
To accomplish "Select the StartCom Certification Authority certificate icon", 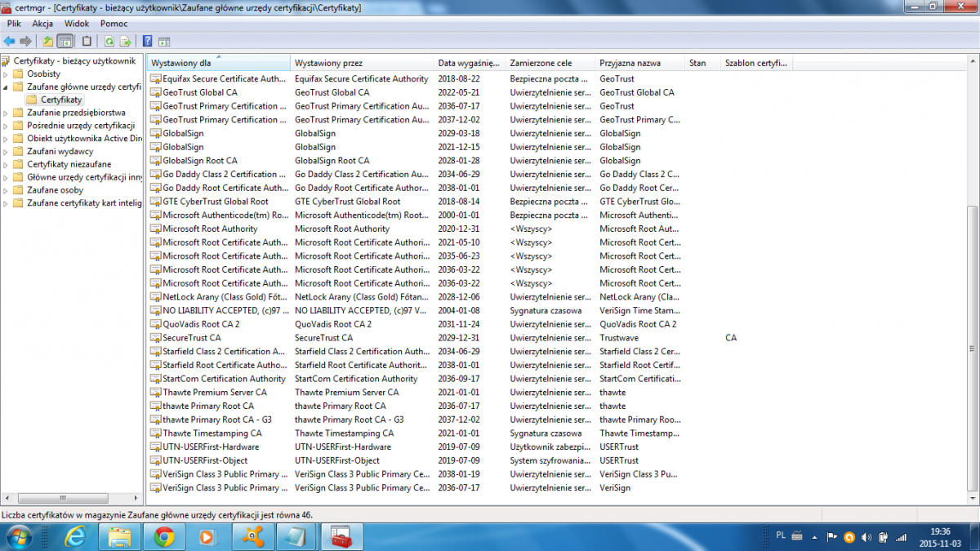I will coord(155,379).
